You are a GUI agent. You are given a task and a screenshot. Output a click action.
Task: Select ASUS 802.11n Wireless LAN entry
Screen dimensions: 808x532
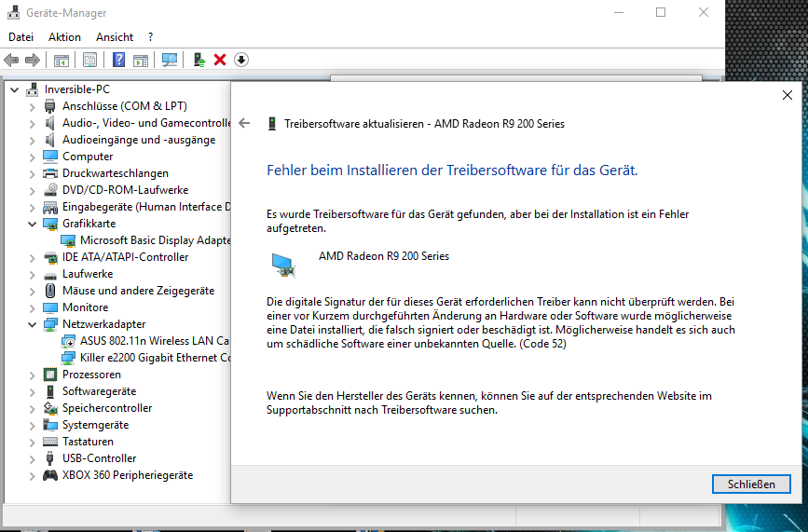[155, 341]
